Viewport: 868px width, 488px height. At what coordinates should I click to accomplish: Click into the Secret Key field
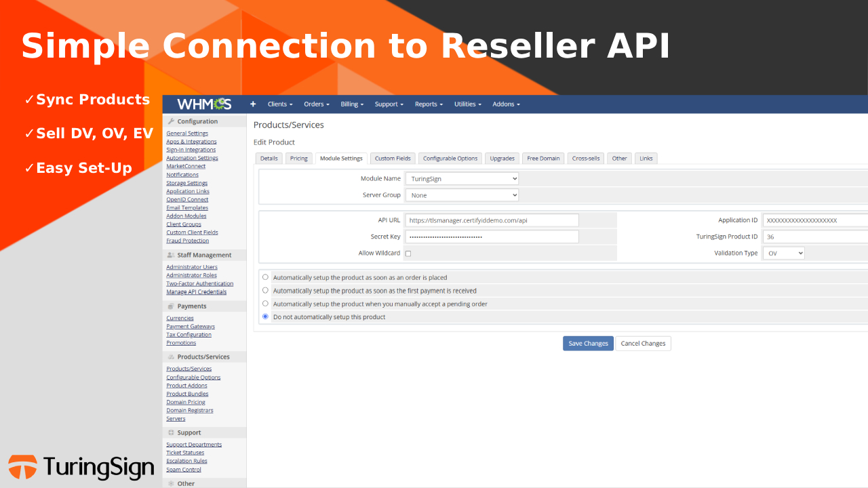pyautogui.click(x=492, y=237)
